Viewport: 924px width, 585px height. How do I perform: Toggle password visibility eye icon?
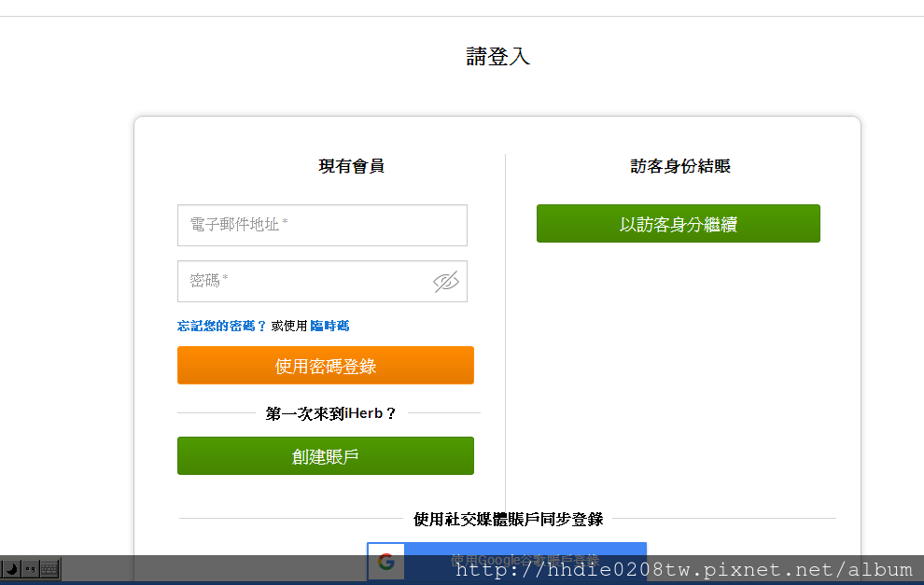(445, 282)
